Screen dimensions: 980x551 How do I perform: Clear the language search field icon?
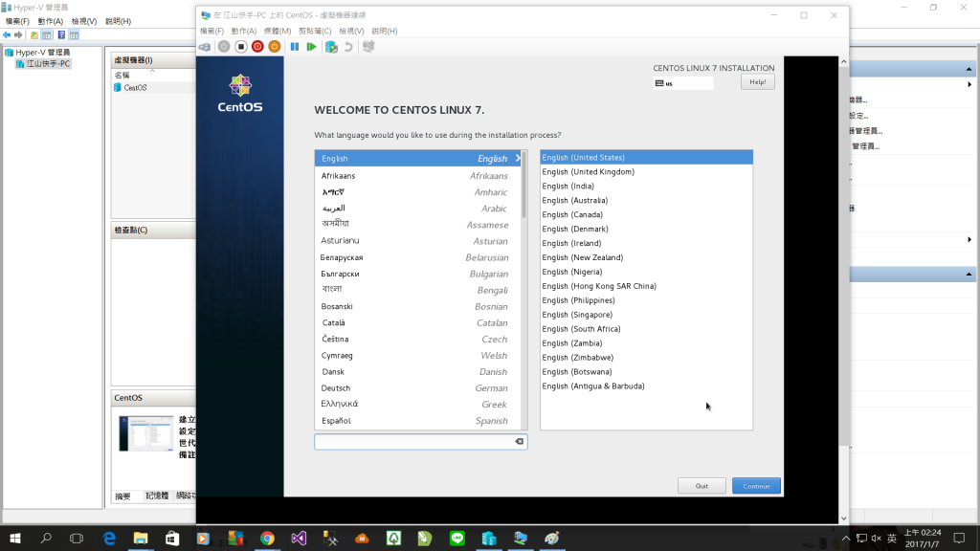(520, 442)
